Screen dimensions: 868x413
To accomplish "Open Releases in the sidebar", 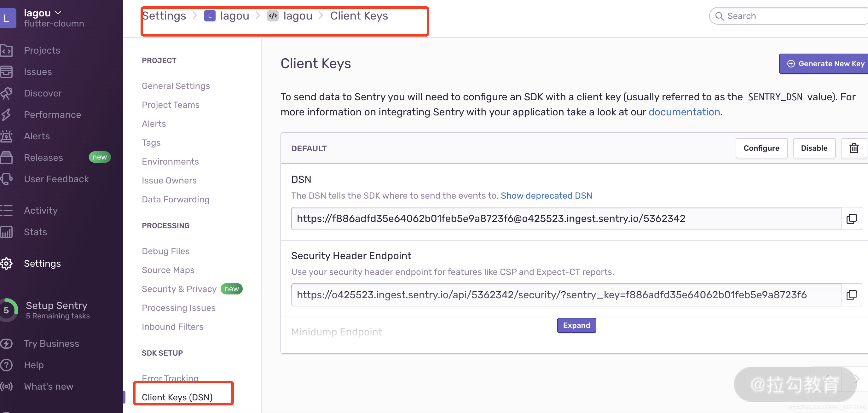I will [x=43, y=157].
